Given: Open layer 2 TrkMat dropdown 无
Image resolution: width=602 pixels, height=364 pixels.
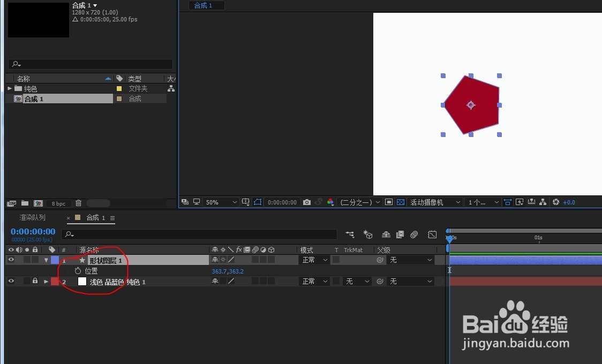Looking at the screenshot, I should (x=357, y=281).
